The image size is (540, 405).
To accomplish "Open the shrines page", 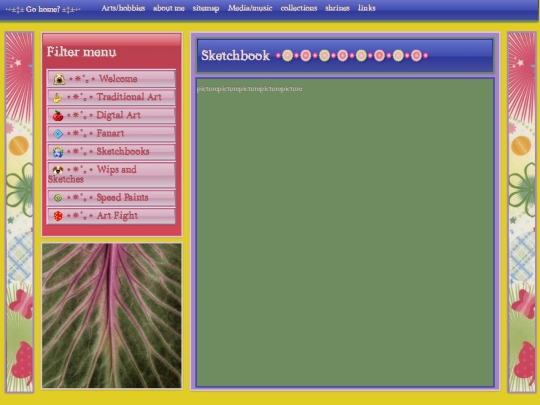I will [337, 8].
